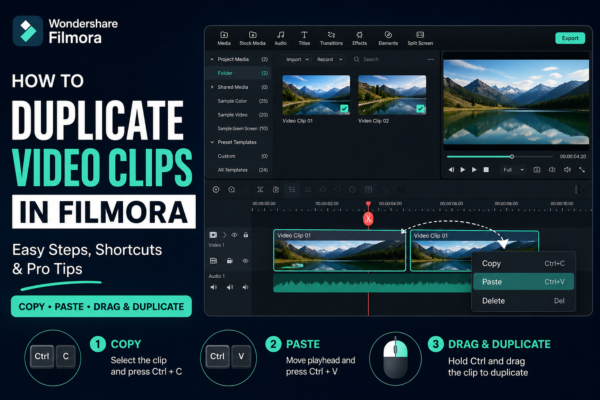Screen dimensions: 600x400
Task: Open the Split Screen tab
Action: pos(420,38)
